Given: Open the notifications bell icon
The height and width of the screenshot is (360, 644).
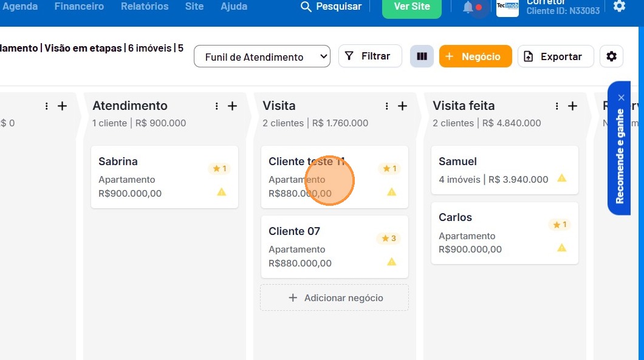Looking at the screenshot, I should click(468, 7).
